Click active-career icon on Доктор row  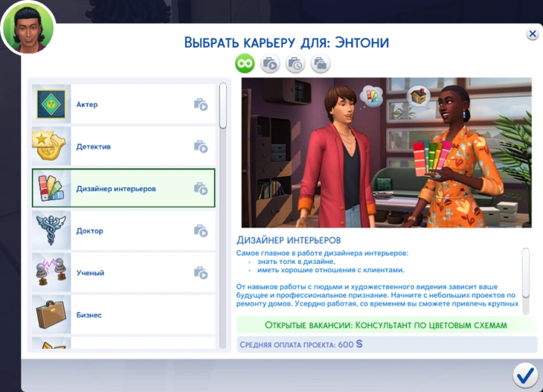(x=201, y=231)
